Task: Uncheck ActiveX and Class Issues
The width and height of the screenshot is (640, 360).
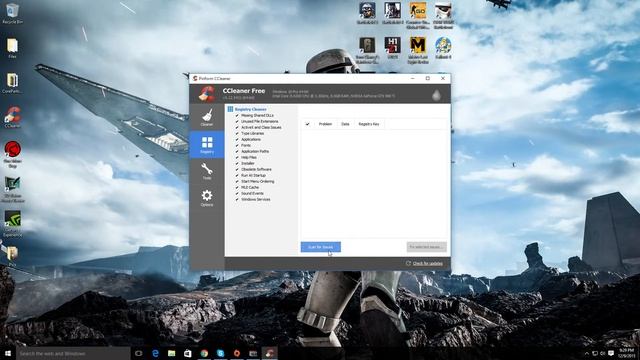Action: (237, 127)
